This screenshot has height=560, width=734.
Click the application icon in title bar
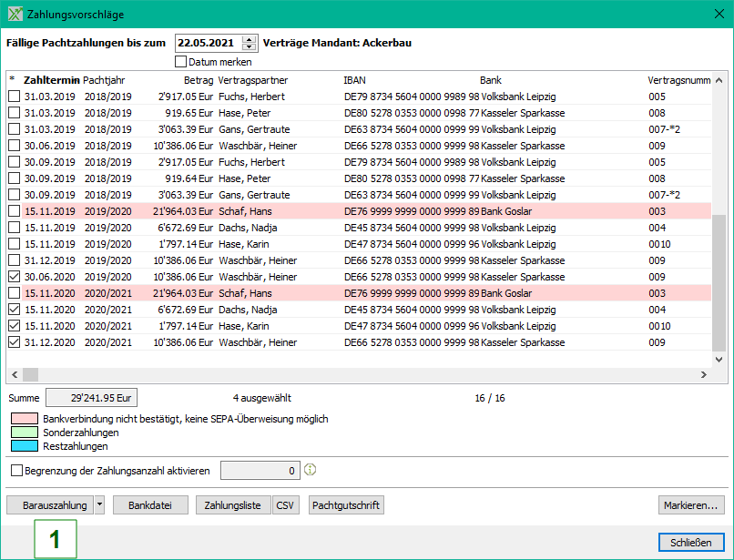tap(15, 15)
